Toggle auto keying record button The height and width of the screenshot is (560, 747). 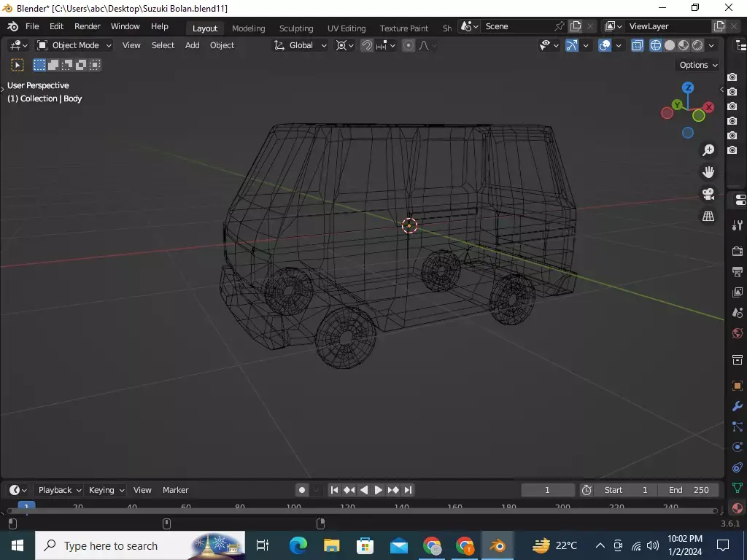click(302, 490)
